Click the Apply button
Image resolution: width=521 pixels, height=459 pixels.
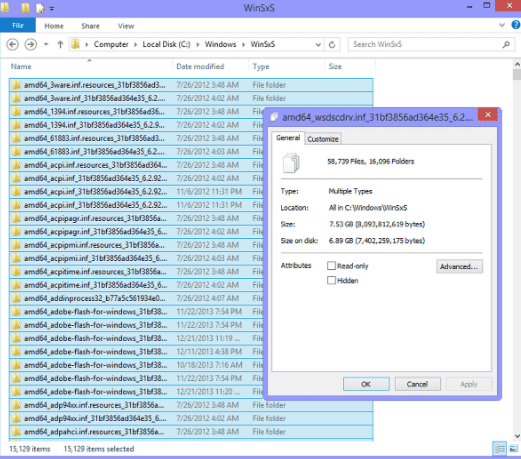pyautogui.click(x=469, y=384)
